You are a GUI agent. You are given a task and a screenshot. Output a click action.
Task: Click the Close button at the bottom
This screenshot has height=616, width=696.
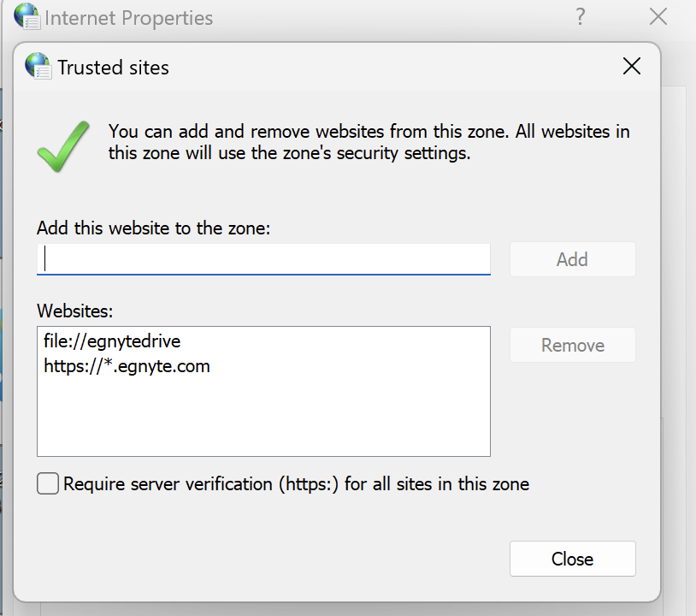[572, 559]
